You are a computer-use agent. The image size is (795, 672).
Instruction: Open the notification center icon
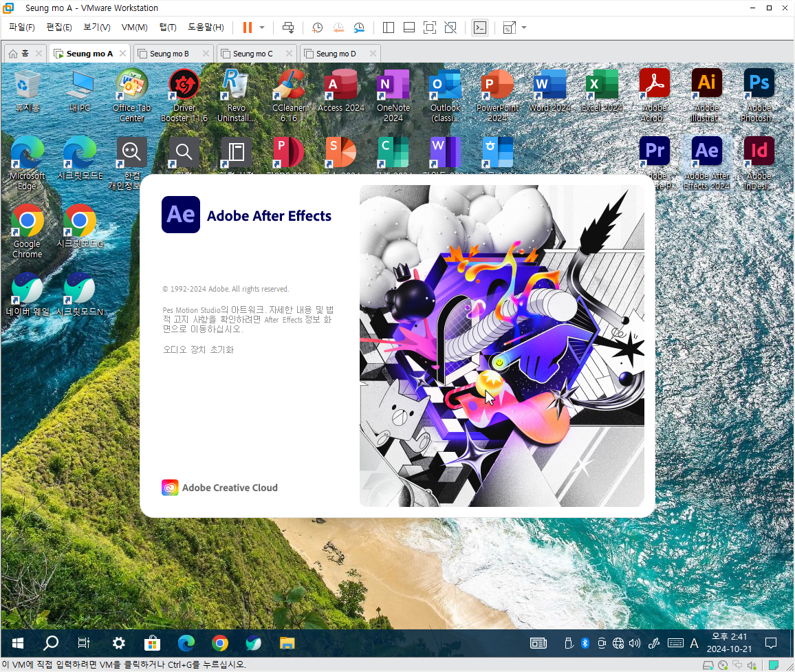[771, 643]
